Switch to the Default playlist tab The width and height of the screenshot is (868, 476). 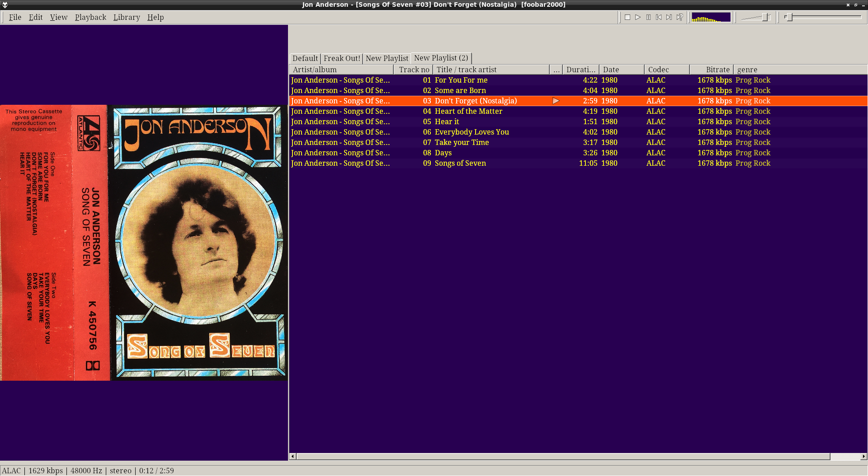click(305, 58)
